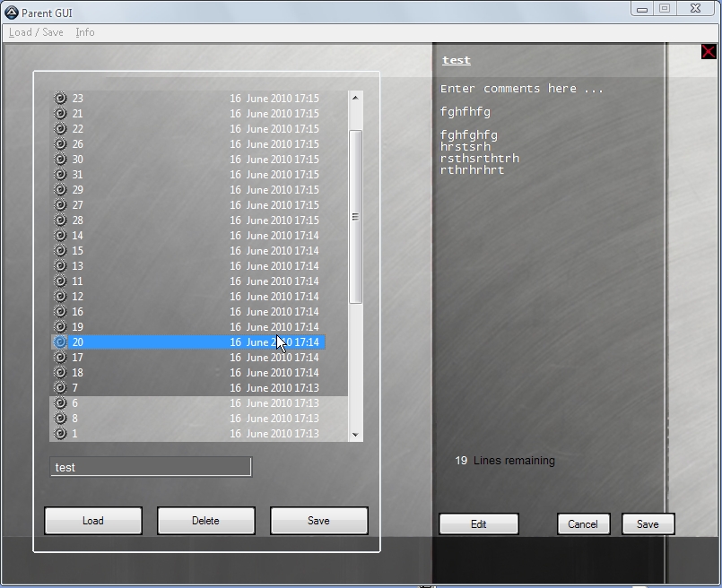Viewport: 722px width, 588px height.
Task: Click the gear icon of selected entry 20
Action: click(60, 342)
